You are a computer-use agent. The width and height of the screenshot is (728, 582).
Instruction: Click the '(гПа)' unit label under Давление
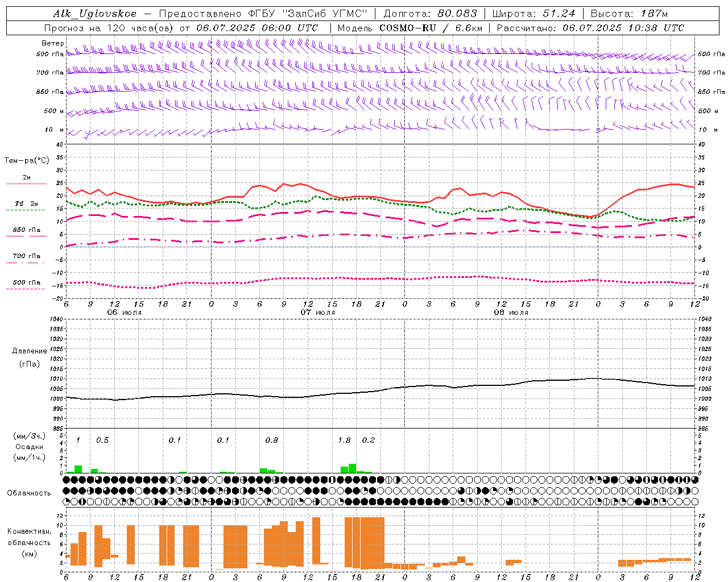coord(30,364)
